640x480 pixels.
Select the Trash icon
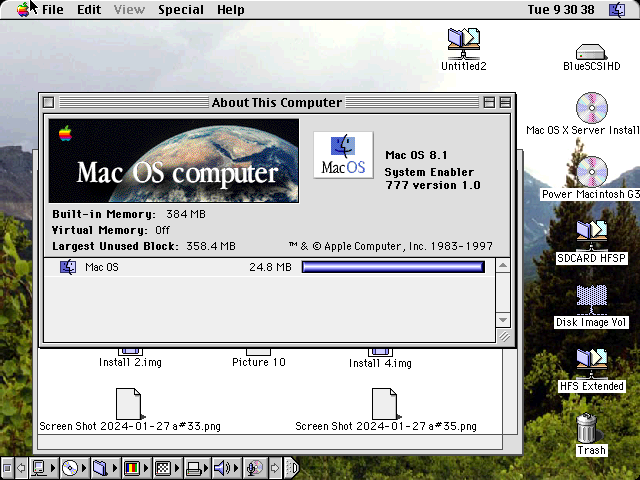pyautogui.click(x=587, y=428)
